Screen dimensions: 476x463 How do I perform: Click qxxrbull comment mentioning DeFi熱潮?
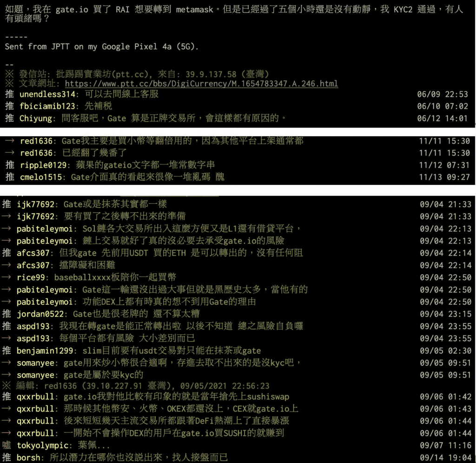coord(176,421)
